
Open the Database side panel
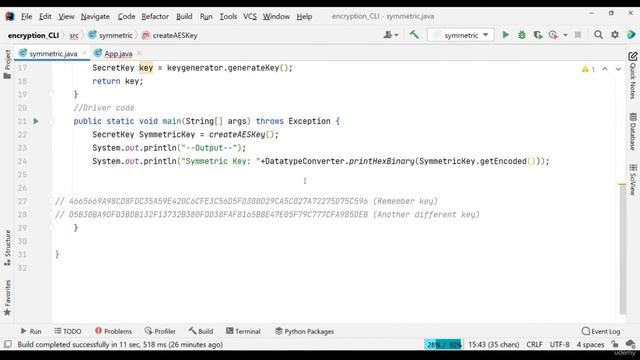[x=633, y=131]
